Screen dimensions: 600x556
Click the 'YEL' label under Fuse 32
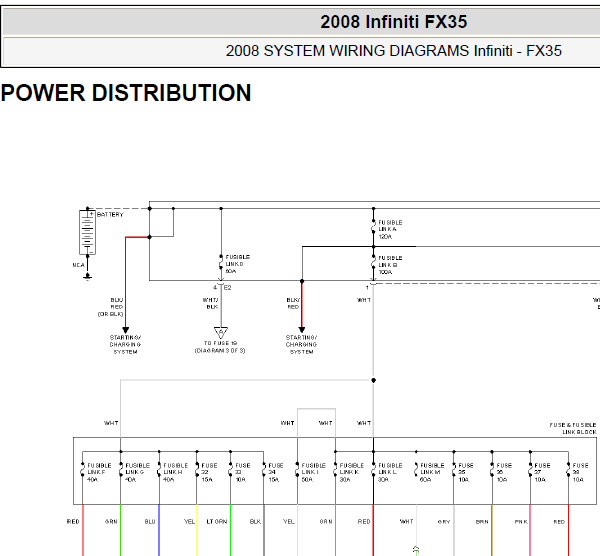pyautogui.click(x=189, y=522)
